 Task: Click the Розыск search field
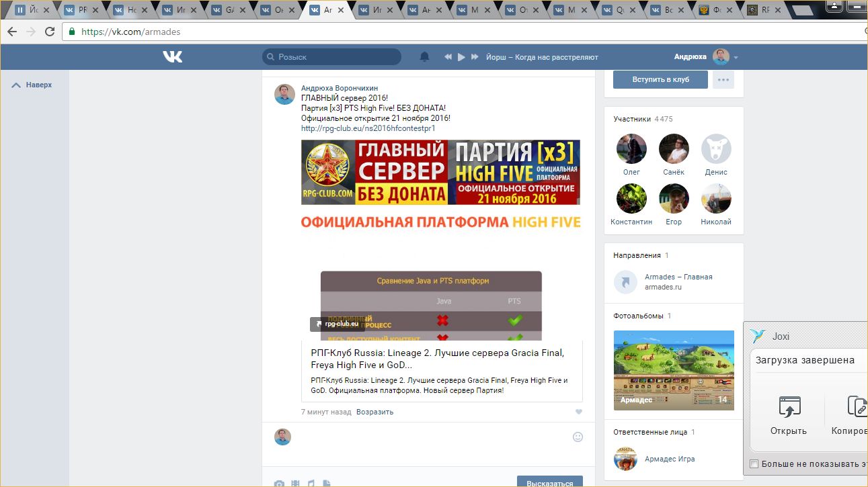(331, 57)
